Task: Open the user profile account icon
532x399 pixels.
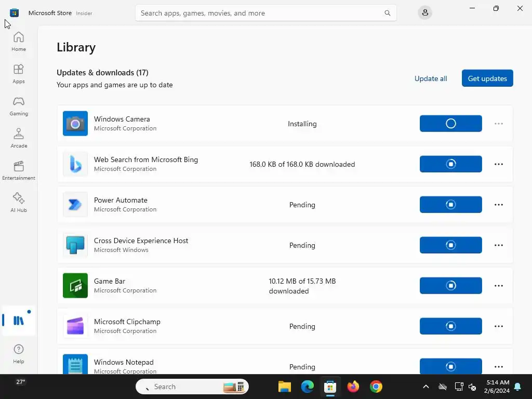Action: pos(425,13)
